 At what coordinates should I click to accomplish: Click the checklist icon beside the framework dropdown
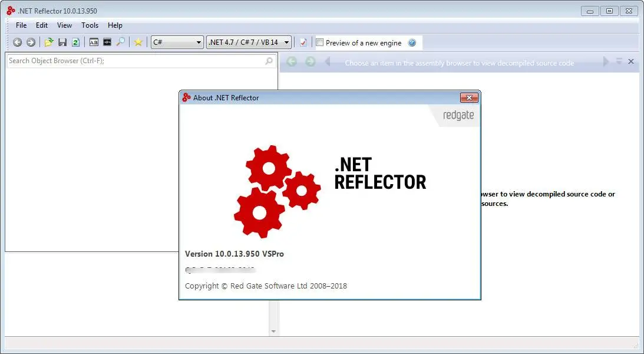(x=303, y=42)
